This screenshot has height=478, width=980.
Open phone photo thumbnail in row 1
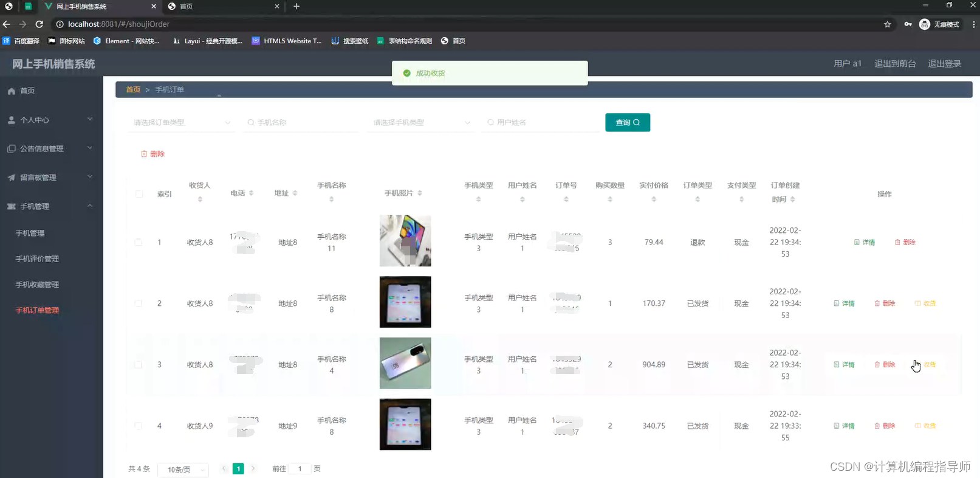[x=405, y=241]
